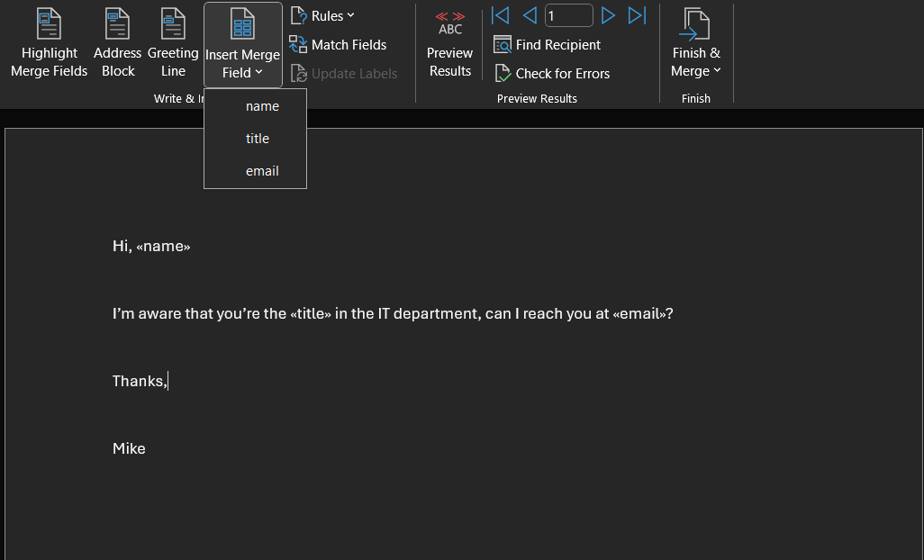Viewport: 924px width, 560px height.
Task: Choose email from the merge field menu
Action: coord(262,170)
